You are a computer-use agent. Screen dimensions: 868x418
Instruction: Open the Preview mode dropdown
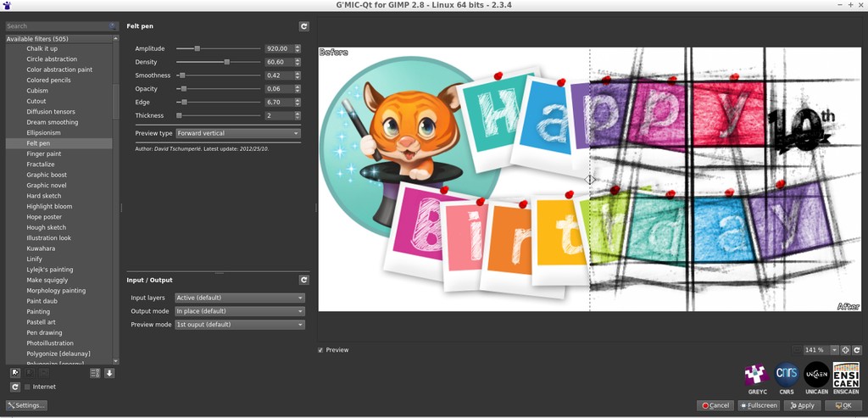point(240,325)
